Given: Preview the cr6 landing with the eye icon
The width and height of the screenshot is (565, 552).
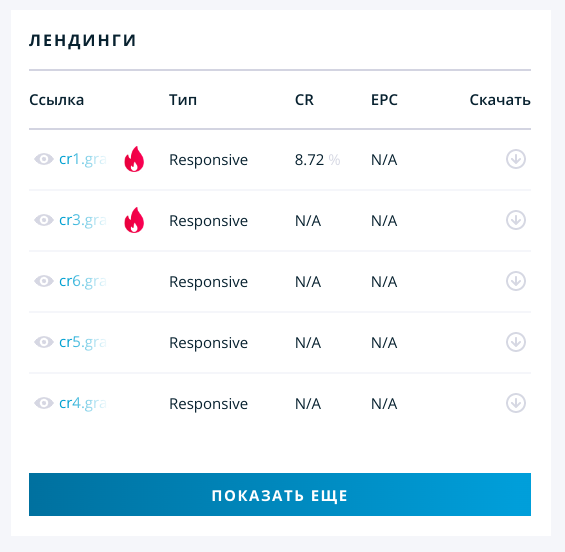Looking at the screenshot, I should click(x=44, y=281).
